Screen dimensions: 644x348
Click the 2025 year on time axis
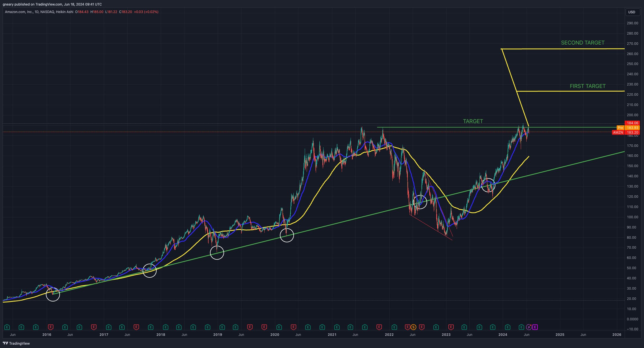click(x=560, y=335)
